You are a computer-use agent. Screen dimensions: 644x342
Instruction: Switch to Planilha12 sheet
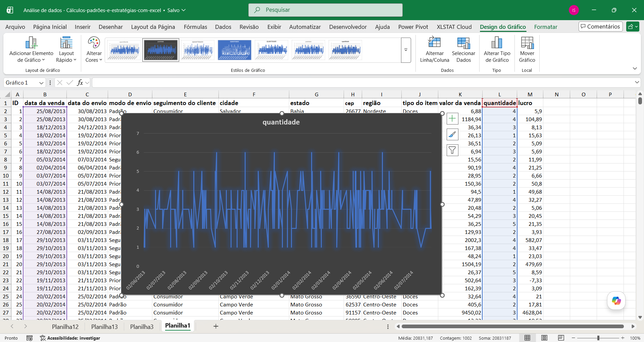(x=65, y=327)
